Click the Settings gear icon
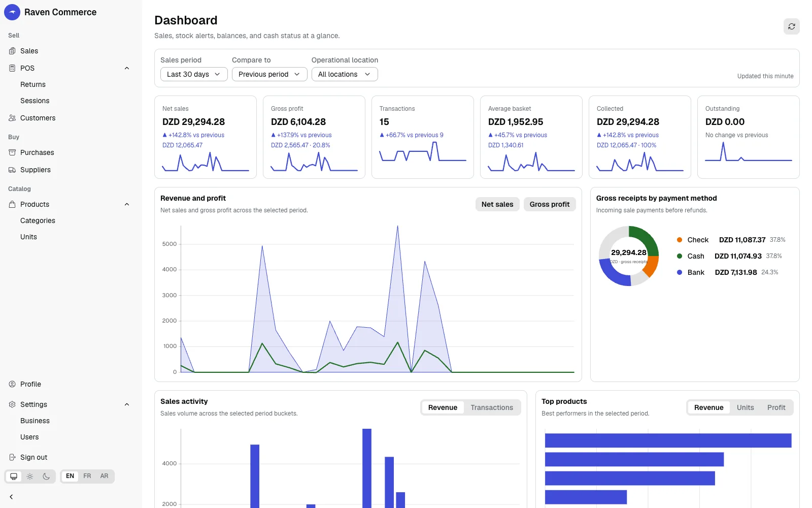The height and width of the screenshot is (508, 812). click(x=12, y=404)
